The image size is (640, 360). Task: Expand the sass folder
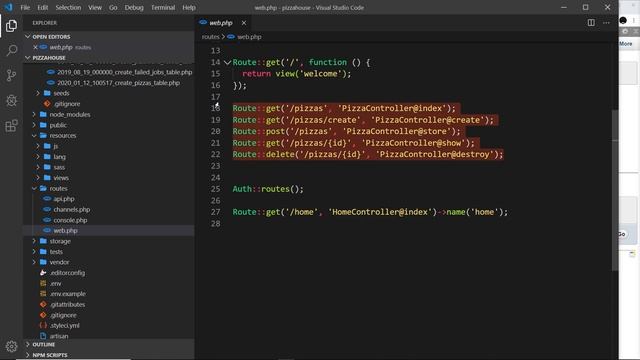tap(59, 167)
